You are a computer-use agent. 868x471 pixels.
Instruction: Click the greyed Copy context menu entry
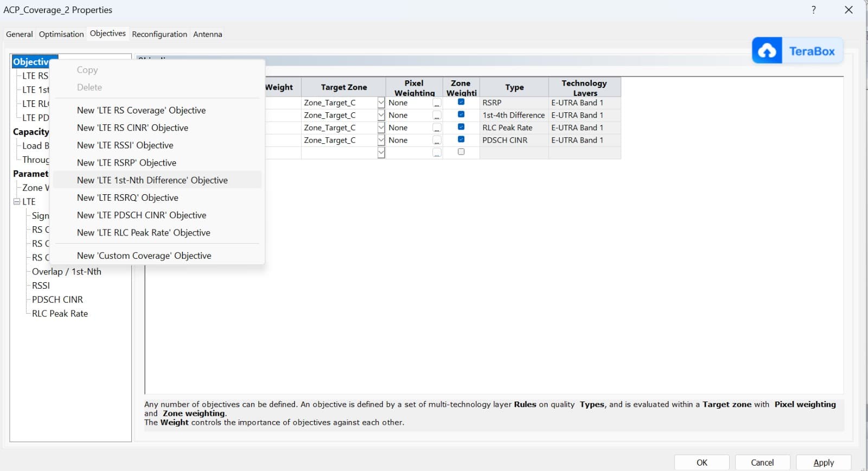(157, 70)
